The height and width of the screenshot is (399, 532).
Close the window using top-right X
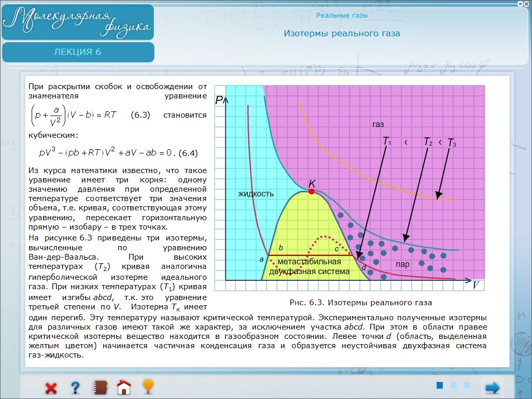(x=527, y=4)
